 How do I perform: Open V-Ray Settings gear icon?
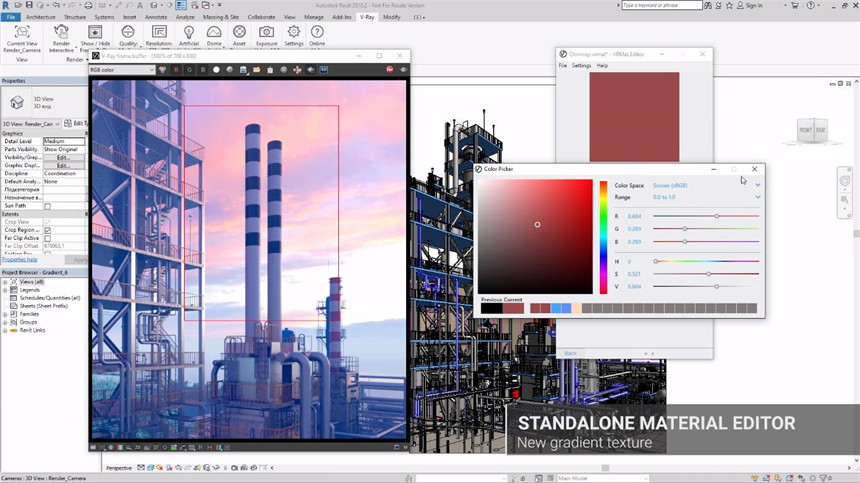coord(293,33)
